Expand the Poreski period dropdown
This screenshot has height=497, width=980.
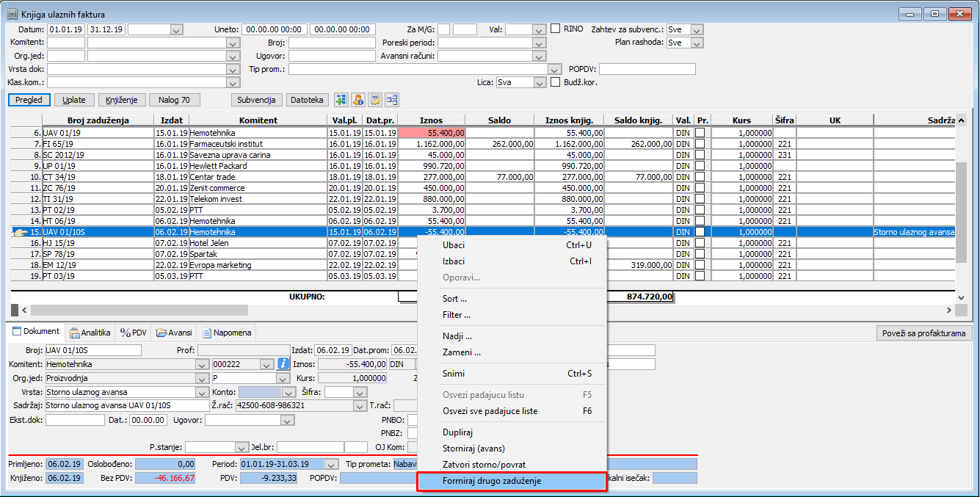point(540,43)
